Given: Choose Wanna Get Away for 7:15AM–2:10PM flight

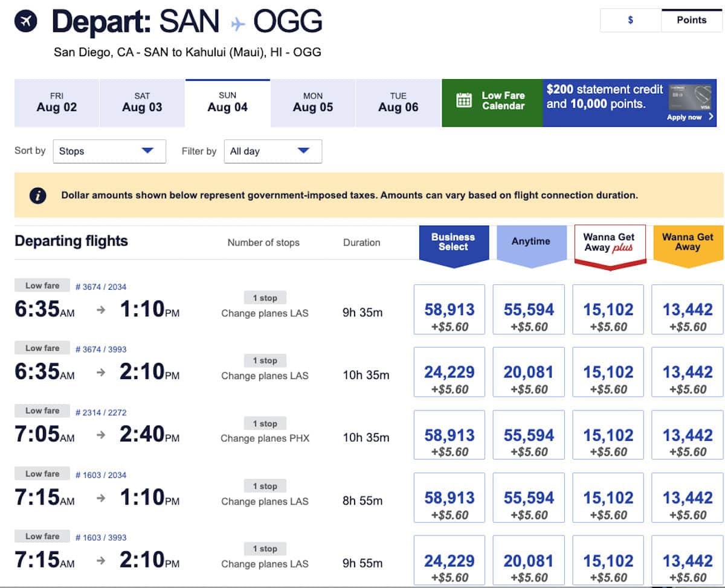Looking at the screenshot, I should [688, 561].
